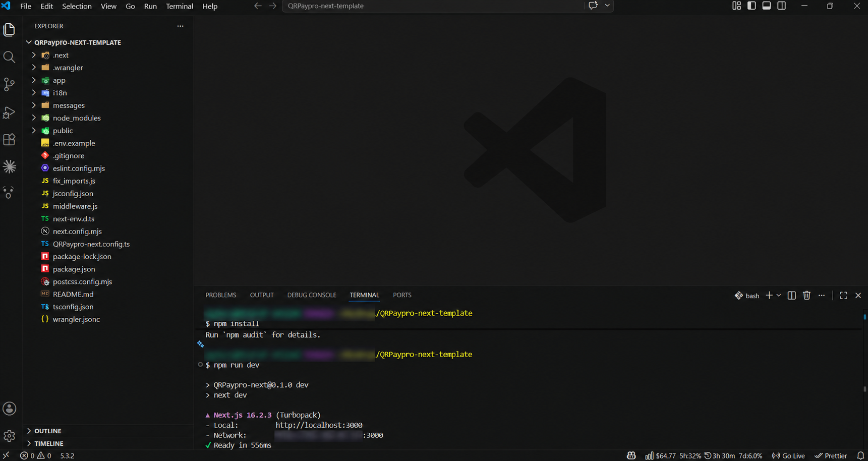Click the QRPaypro-next-template command center search box
The image size is (868, 461).
[433, 6]
